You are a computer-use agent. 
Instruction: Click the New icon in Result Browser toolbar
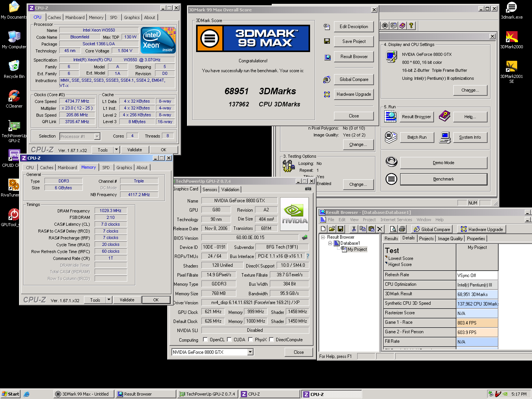323,229
